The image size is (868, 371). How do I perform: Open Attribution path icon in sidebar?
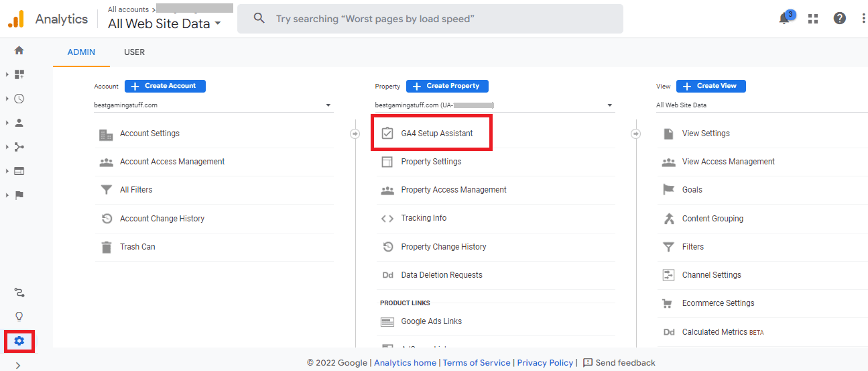click(19, 293)
